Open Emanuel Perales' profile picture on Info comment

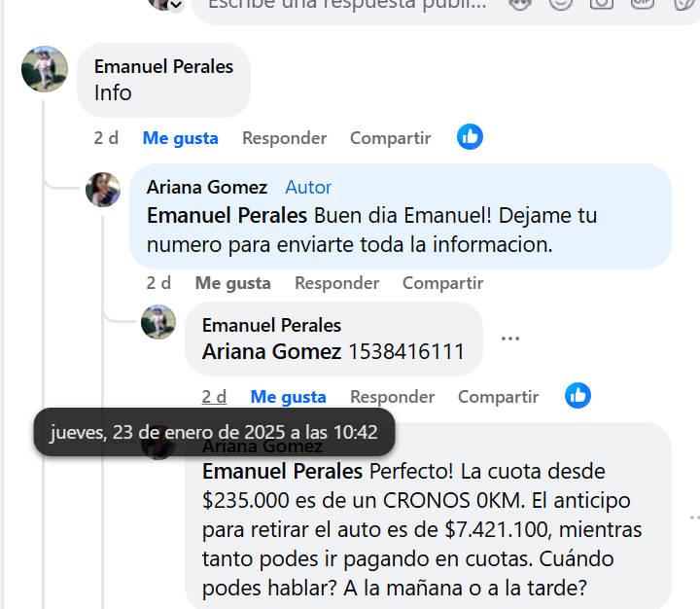pyautogui.click(x=45, y=69)
